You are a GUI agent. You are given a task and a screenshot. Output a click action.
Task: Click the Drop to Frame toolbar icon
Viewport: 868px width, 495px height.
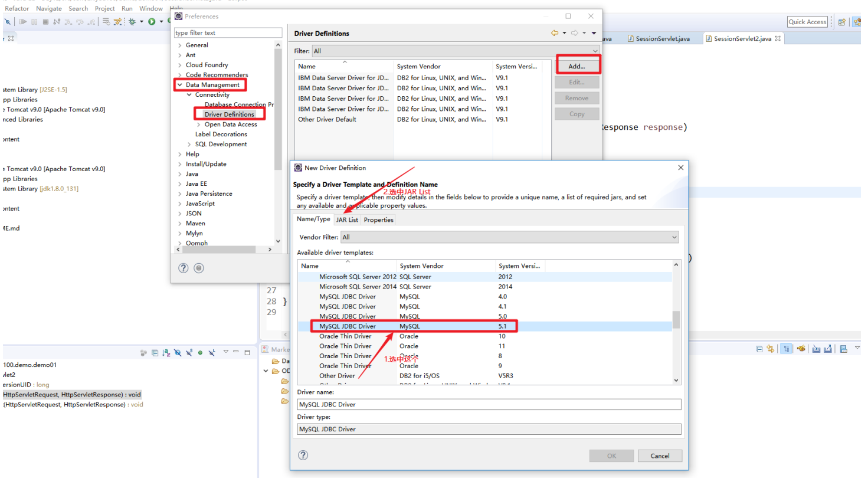click(x=106, y=22)
